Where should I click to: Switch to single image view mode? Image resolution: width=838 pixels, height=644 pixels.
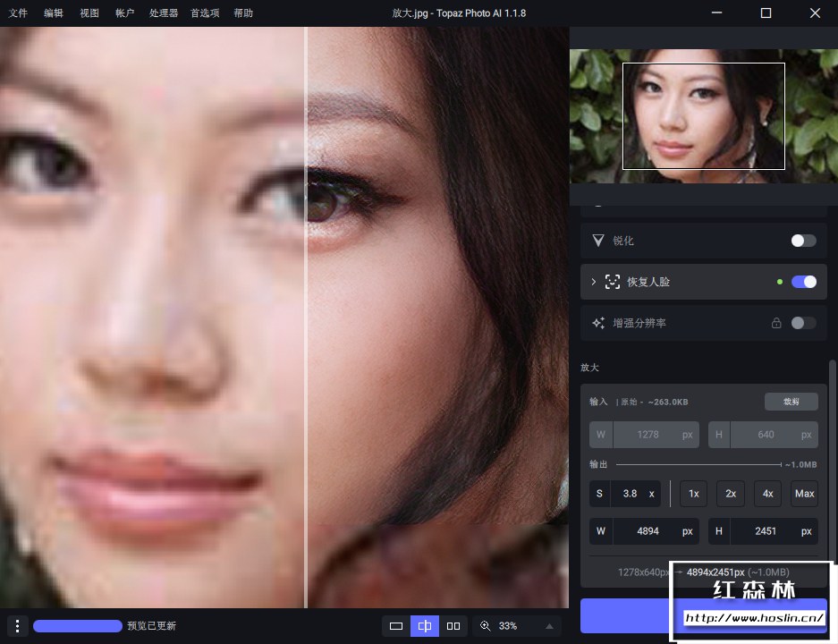(396, 626)
